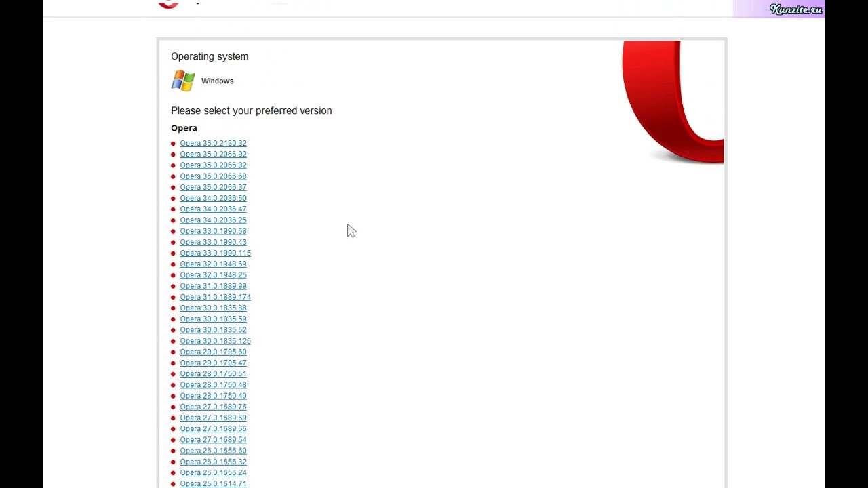Click the Opera 28.0.1750.40 link

point(213,396)
